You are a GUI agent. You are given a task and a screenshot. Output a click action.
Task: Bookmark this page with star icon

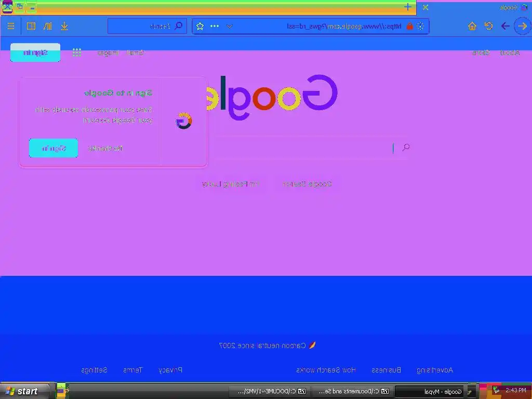(200, 26)
